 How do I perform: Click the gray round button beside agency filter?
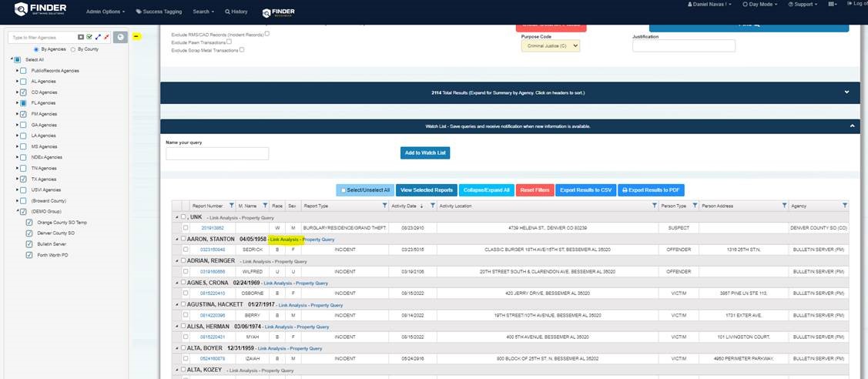[x=120, y=37]
